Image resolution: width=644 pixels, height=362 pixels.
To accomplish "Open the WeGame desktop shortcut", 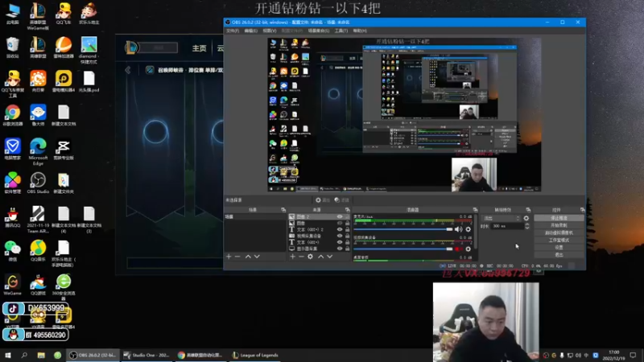I will pyautogui.click(x=12, y=285).
